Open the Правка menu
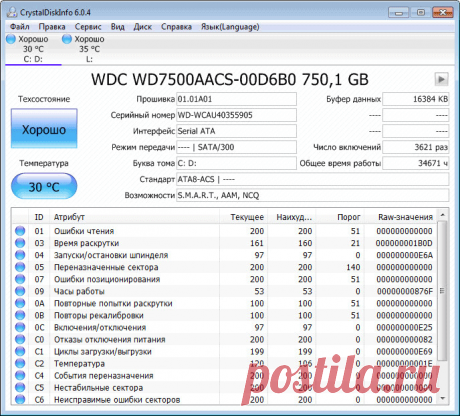 tap(52, 27)
